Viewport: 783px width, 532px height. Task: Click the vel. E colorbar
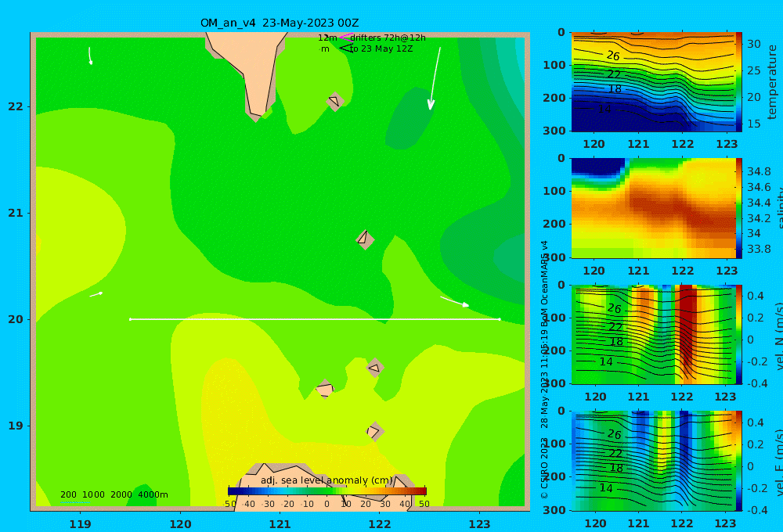[x=739, y=461]
